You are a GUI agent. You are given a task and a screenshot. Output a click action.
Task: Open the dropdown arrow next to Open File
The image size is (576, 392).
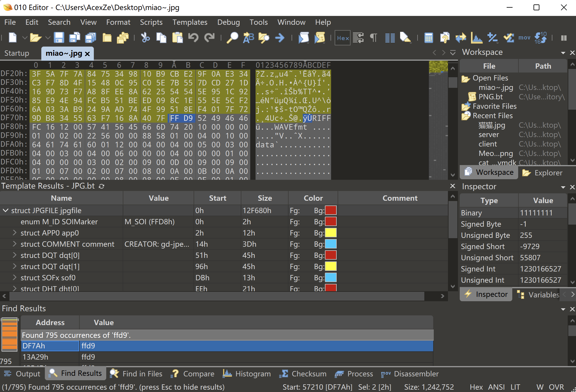tap(48, 38)
